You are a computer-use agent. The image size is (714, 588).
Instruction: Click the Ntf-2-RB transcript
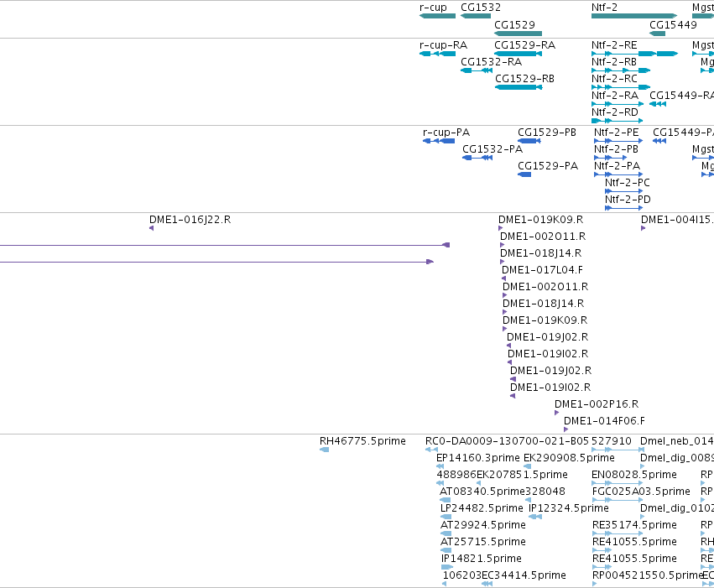click(x=621, y=70)
